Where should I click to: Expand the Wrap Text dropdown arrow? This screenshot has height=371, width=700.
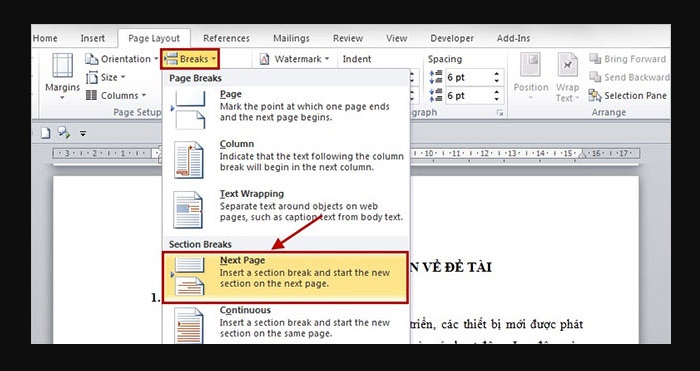click(577, 98)
